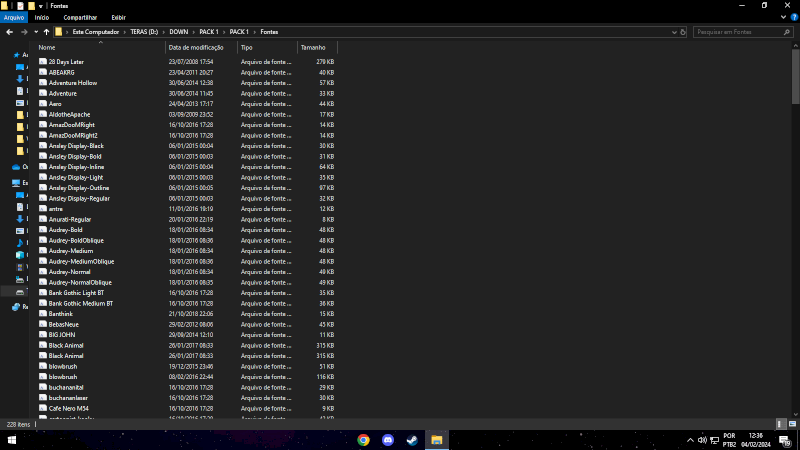Click the Pesquisar em Fontes search box
The width and height of the screenshot is (800, 450).
[738, 32]
